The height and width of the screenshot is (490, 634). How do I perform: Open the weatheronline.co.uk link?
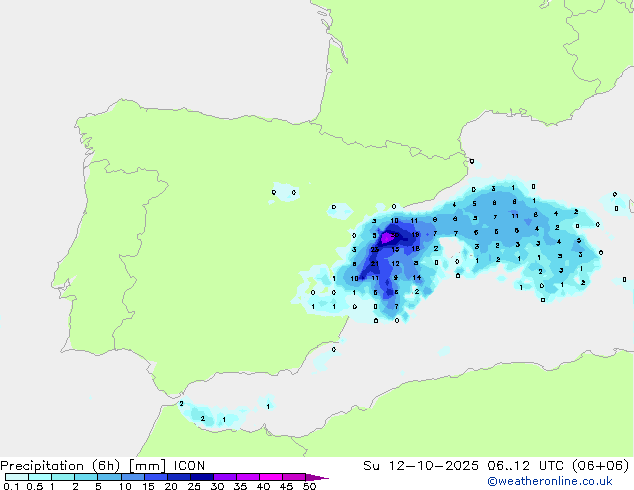(x=550, y=482)
